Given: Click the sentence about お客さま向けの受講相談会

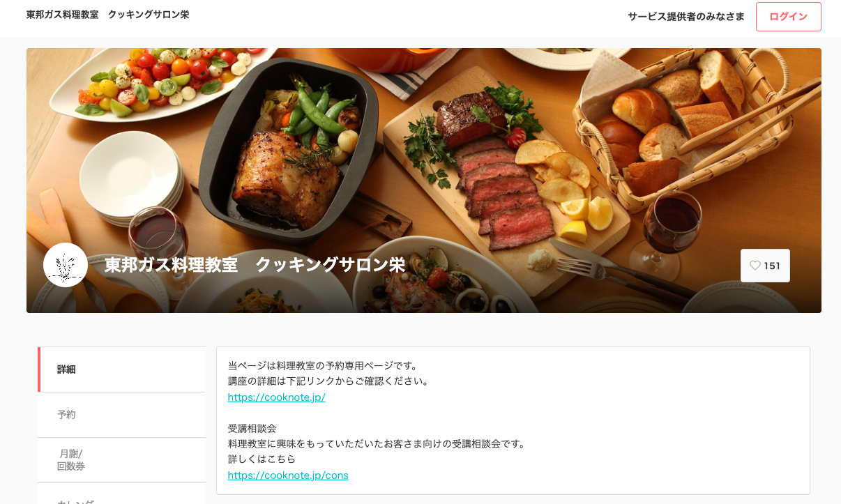Looking at the screenshot, I should 377,444.
